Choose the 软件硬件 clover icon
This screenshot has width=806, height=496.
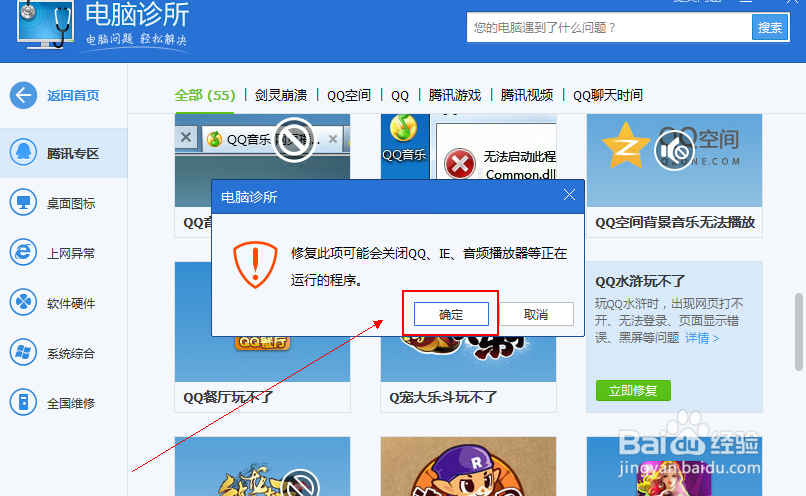click(23, 302)
